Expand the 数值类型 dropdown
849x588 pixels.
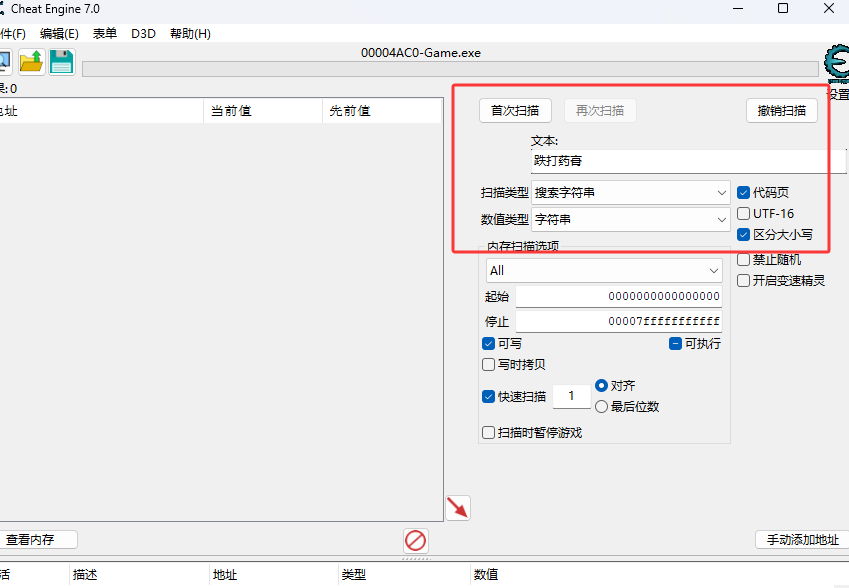coord(631,220)
